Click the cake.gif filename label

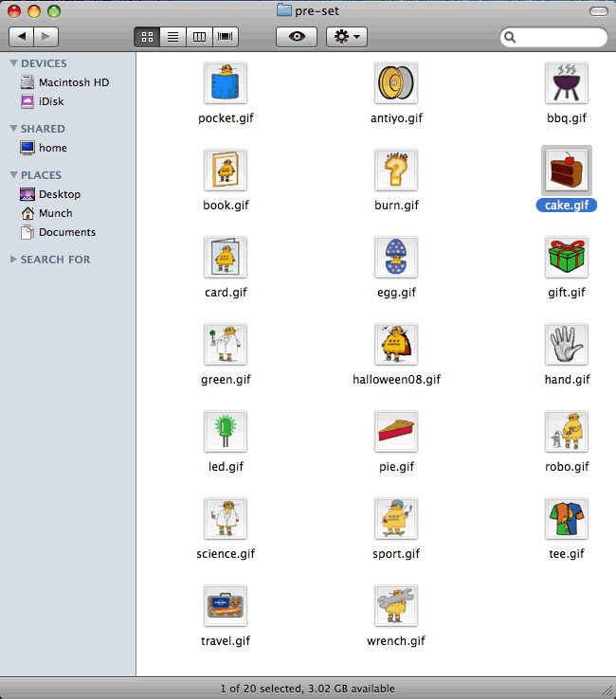[x=567, y=206]
